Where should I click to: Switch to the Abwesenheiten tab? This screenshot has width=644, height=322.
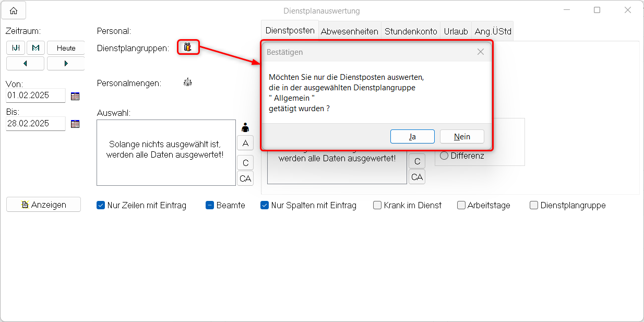[349, 31]
